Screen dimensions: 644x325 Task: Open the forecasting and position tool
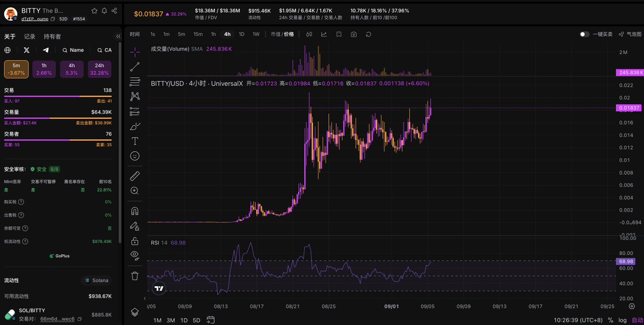tap(135, 111)
